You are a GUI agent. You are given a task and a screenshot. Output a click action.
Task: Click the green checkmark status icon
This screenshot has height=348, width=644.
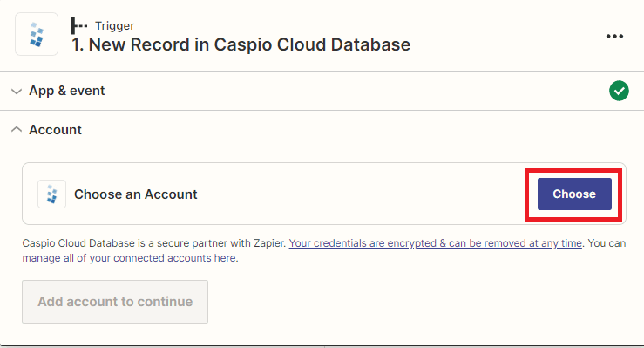tap(619, 91)
